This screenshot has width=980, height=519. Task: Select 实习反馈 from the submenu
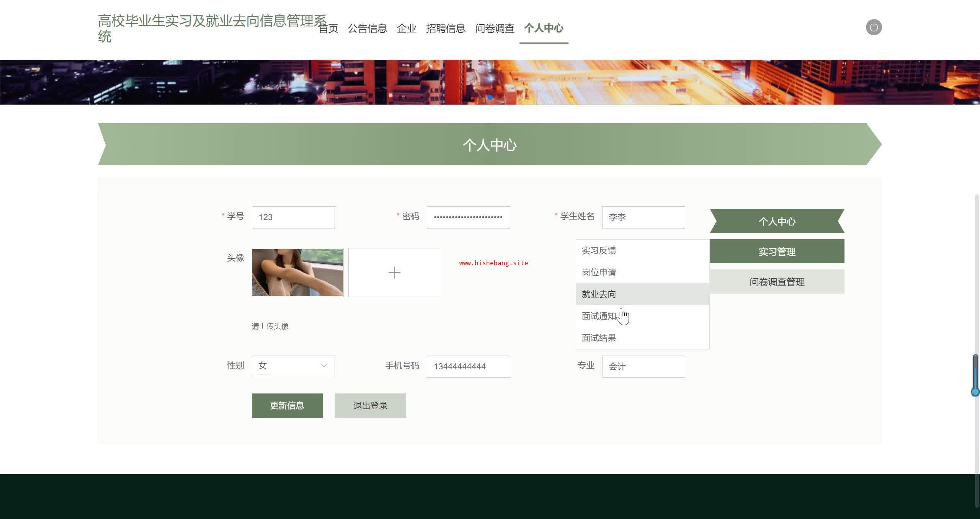[x=599, y=251]
